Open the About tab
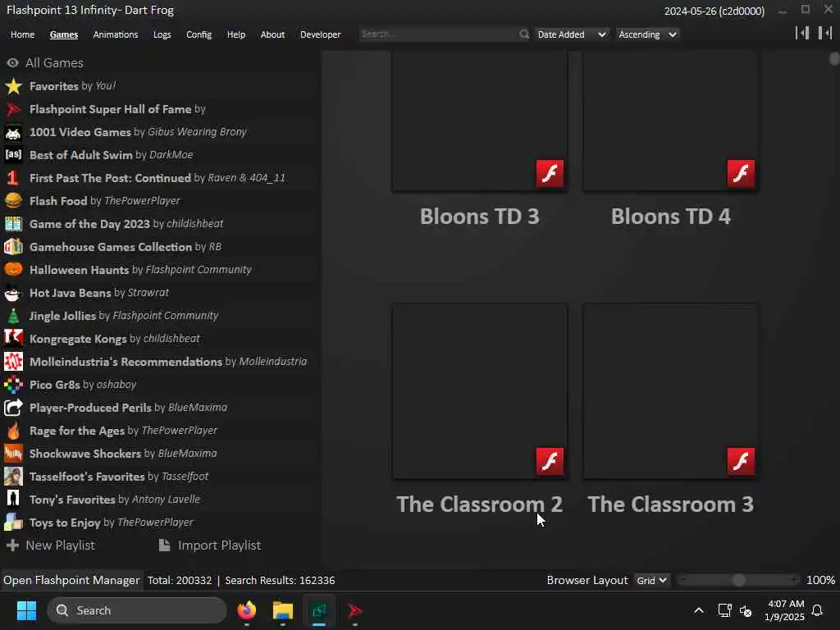This screenshot has height=630, width=840. click(x=272, y=34)
